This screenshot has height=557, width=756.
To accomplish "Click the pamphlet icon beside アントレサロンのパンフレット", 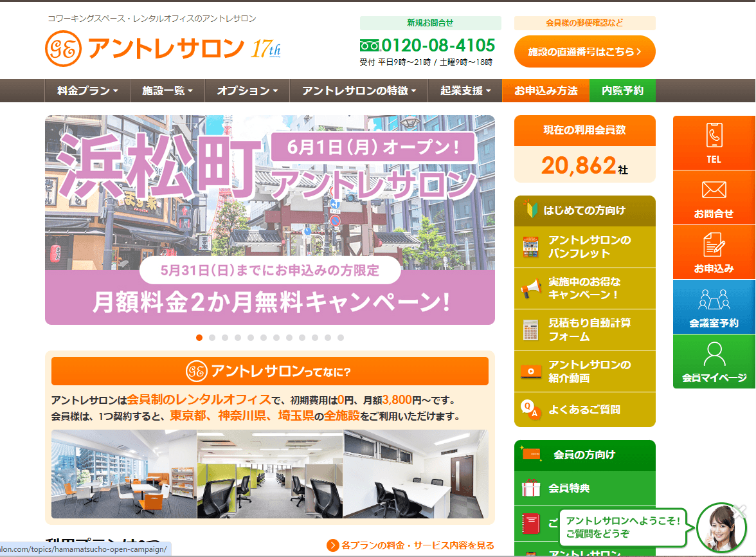I will (531, 247).
